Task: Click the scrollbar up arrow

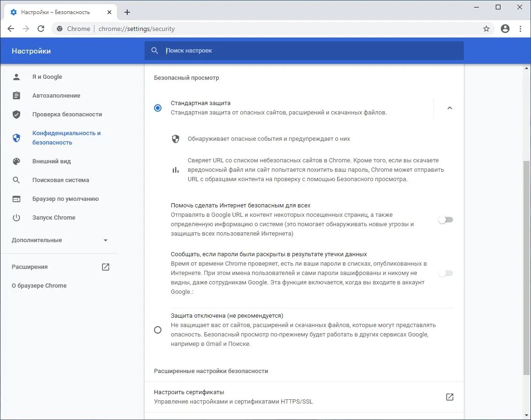Action: click(x=527, y=69)
